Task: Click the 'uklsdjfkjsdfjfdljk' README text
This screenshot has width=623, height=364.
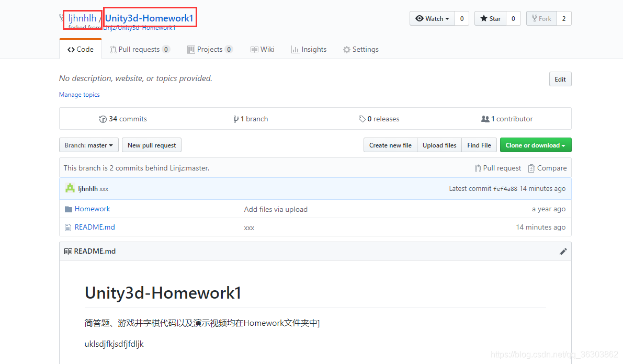Action: [114, 344]
